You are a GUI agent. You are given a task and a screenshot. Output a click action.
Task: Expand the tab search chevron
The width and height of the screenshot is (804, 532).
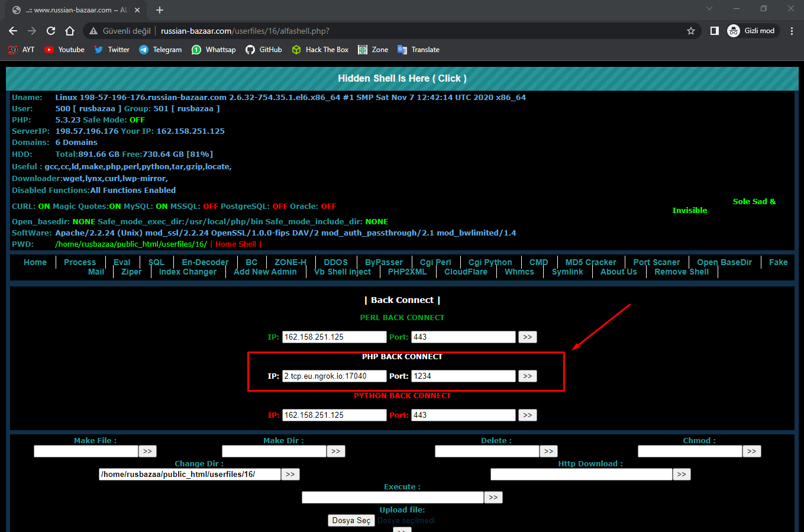click(709, 9)
